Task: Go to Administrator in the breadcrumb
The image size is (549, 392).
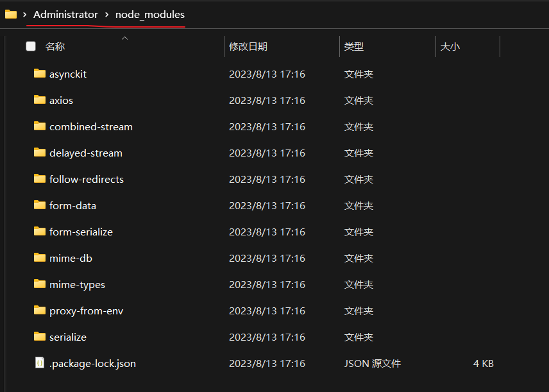Action: (66, 14)
